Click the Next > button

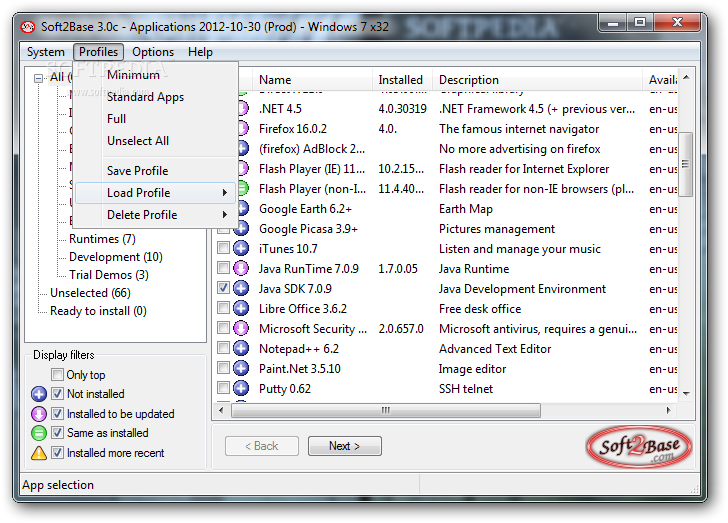pos(344,446)
